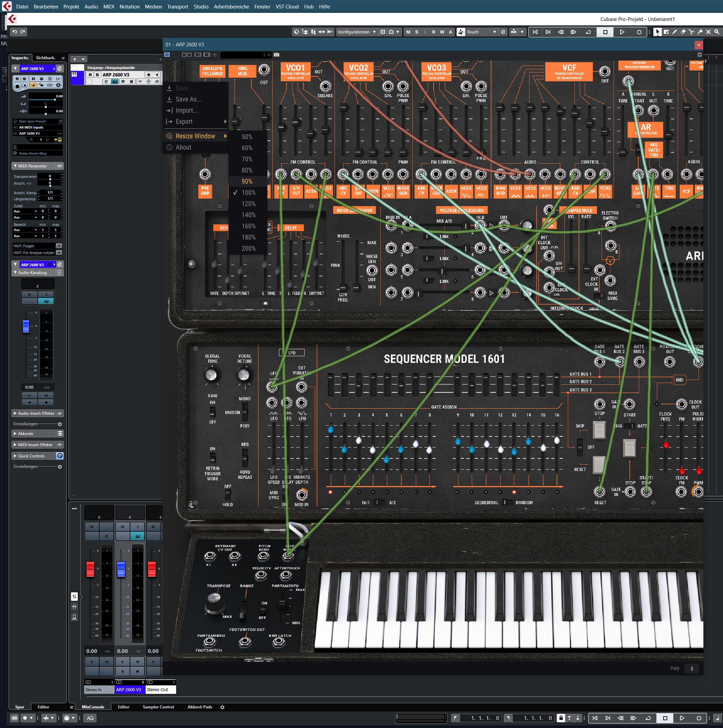Toggle the plugin power bypass button
This screenshot has width=723, height=728.
pyautogui.click(x=167, y=55)
